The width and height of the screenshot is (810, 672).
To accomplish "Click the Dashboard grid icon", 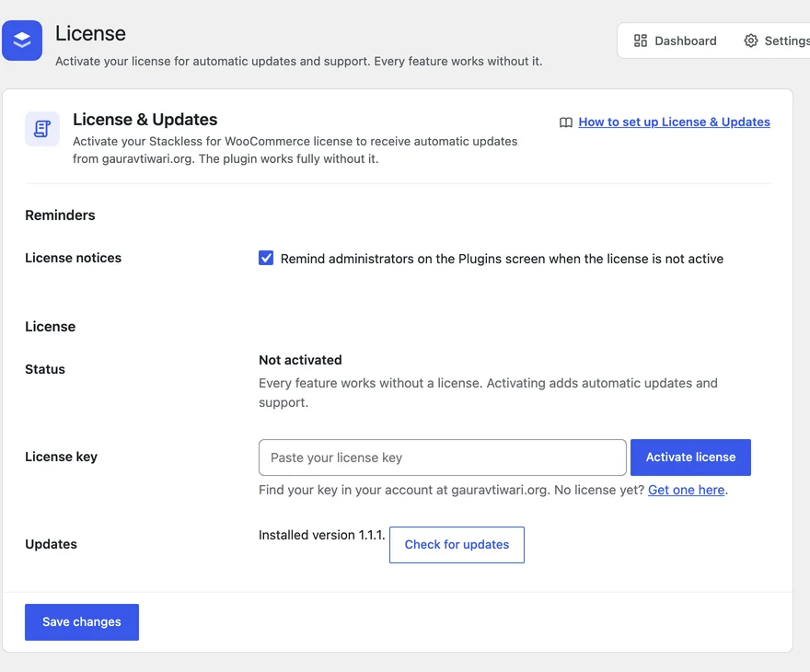I will point(641,41).
